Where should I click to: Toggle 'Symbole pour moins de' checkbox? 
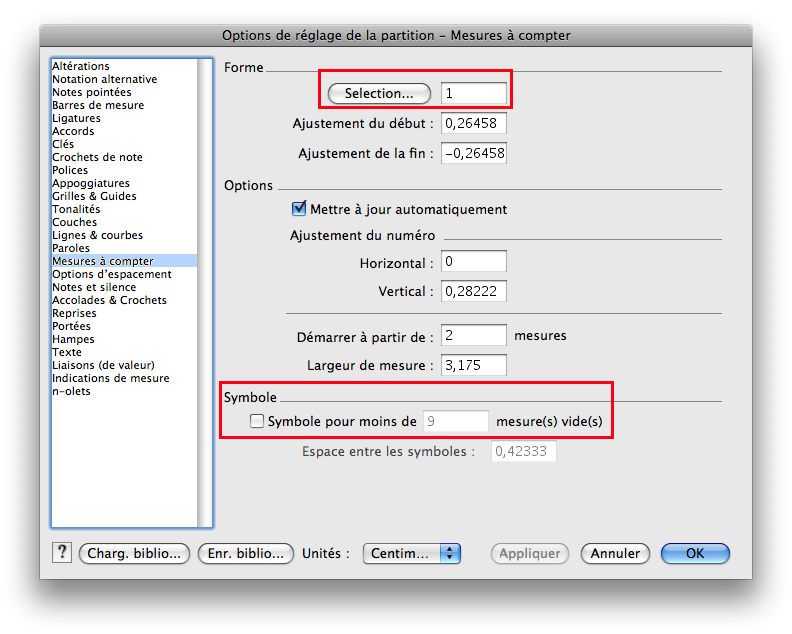257,421
